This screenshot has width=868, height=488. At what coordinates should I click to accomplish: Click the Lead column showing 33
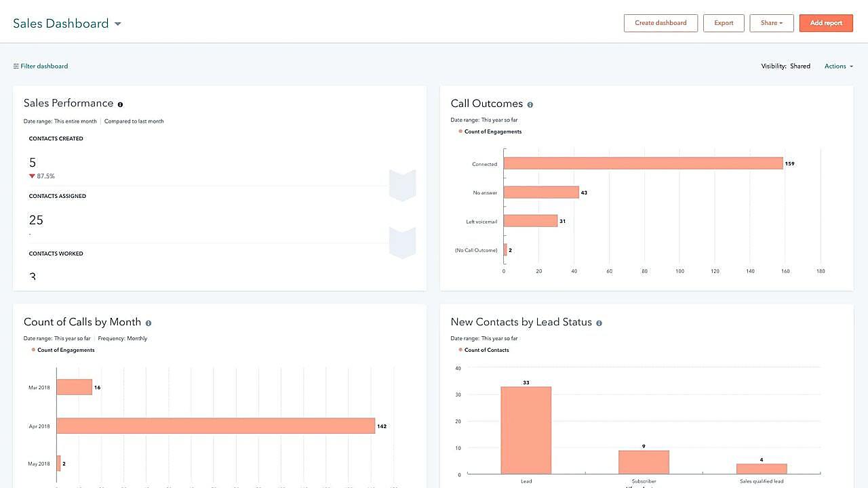click(526, 430)
